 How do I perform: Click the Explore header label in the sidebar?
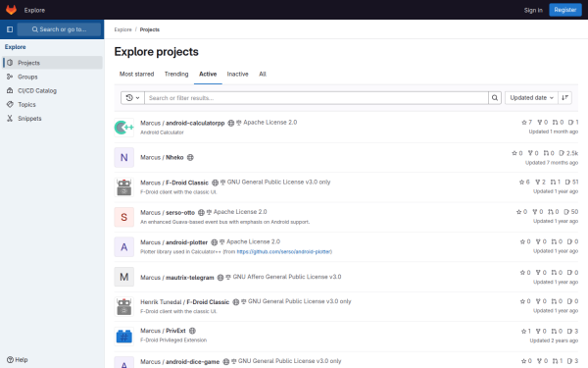pos(15,47)
